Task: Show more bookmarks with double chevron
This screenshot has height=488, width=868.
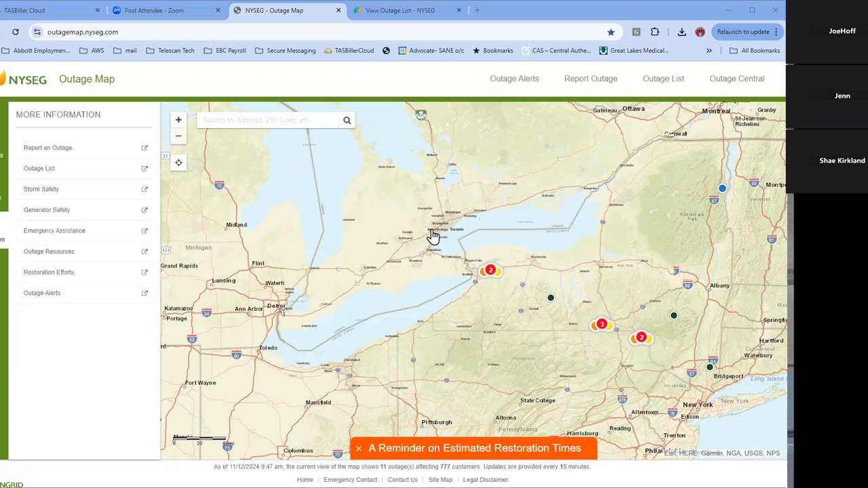Action: pos(709,51)
